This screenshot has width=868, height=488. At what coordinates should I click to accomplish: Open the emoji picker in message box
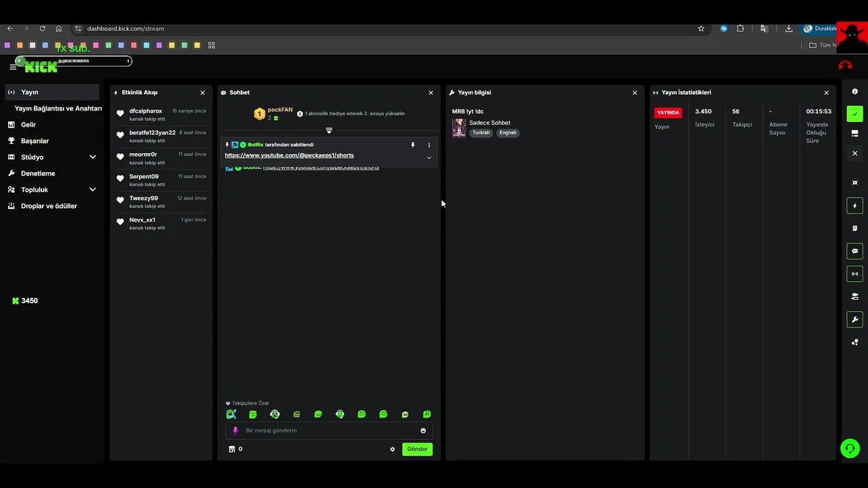pyautogui.click(x=423, y=430)
